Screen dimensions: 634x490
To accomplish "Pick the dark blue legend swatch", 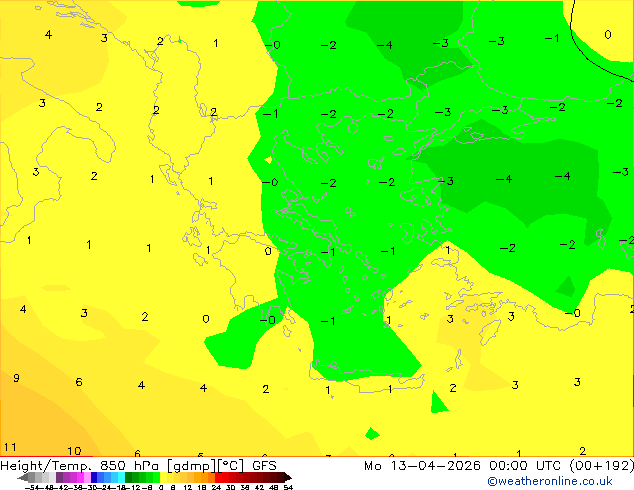I will point(94,477).
